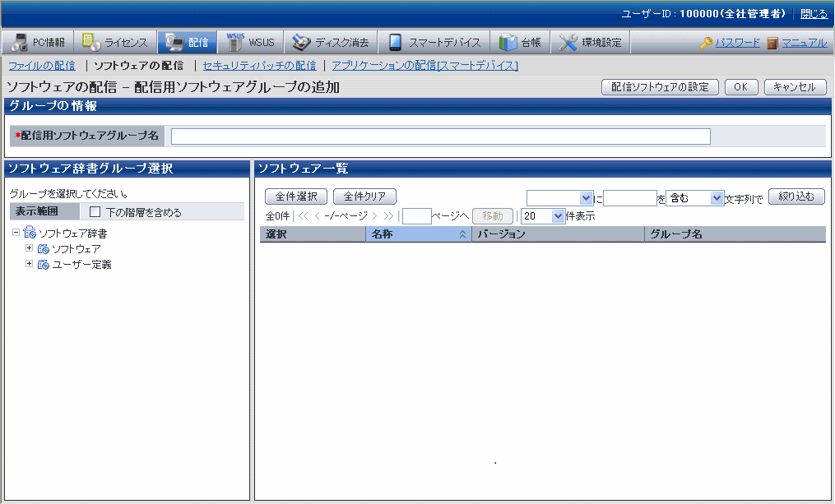Click the 台帳 ledger book icon
The width and height of the screenshot is (835, 504).
508,42
